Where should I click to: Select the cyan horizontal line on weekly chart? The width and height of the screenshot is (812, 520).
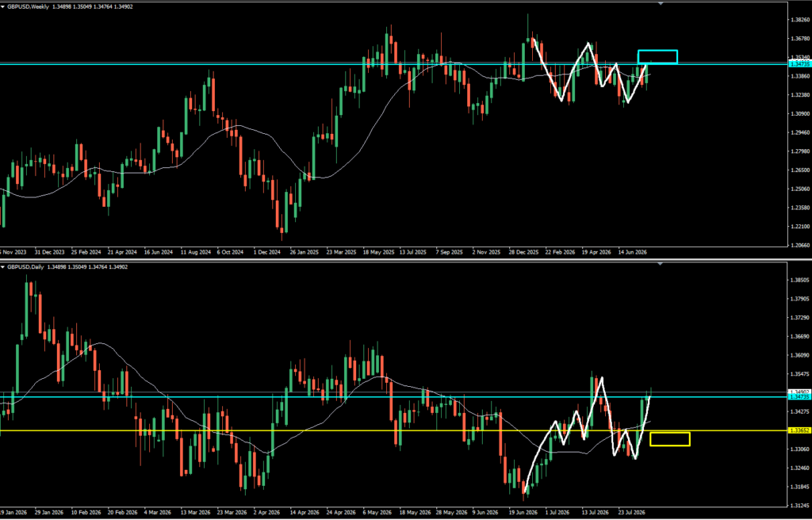click(x=393, y=64)
